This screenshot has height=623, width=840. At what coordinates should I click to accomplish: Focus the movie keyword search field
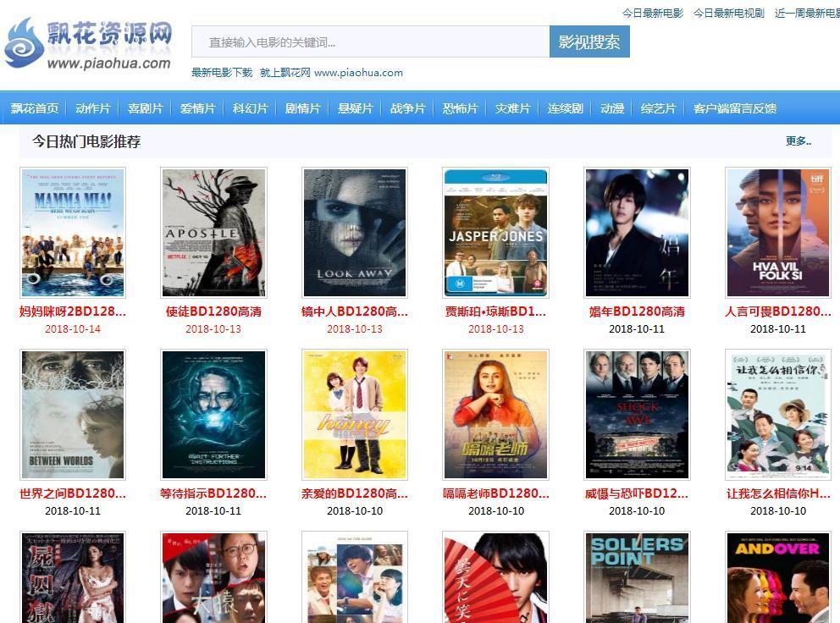(x=370, y=41)
